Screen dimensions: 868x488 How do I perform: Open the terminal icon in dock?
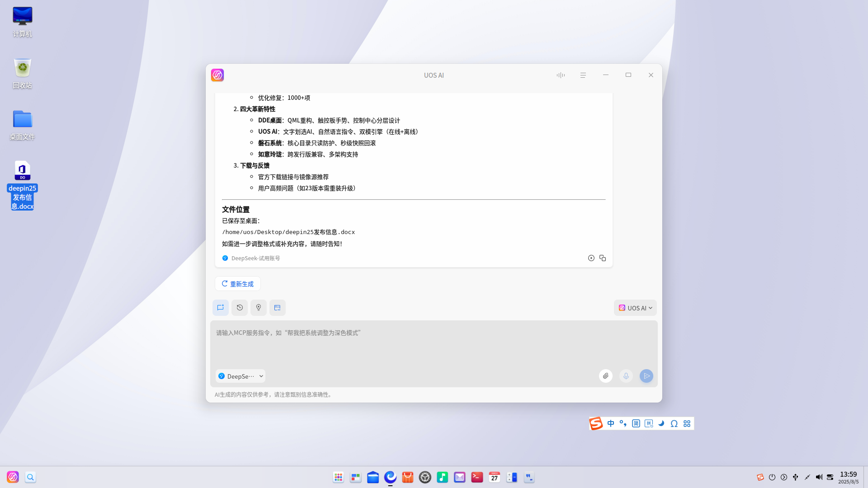pos(477,477)
